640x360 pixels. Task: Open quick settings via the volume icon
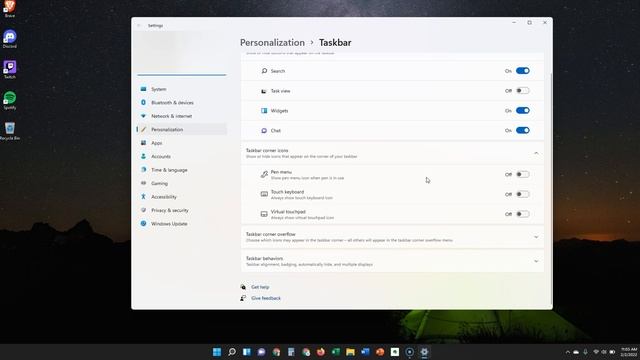pos(604,352)
